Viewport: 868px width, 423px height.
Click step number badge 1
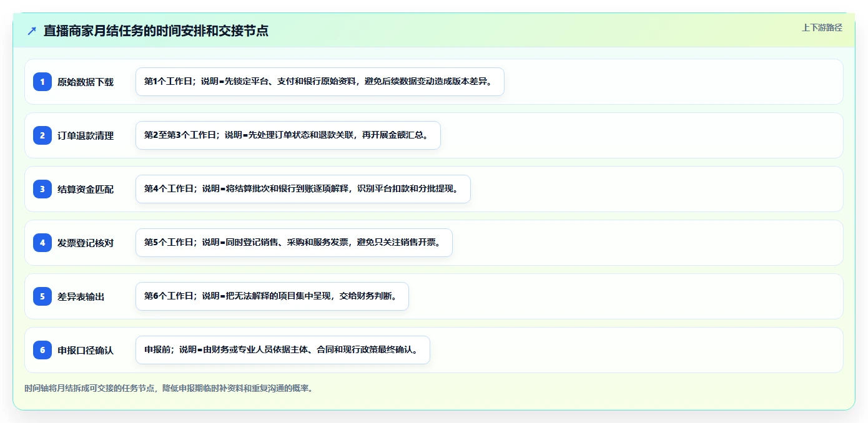(42, 82)
